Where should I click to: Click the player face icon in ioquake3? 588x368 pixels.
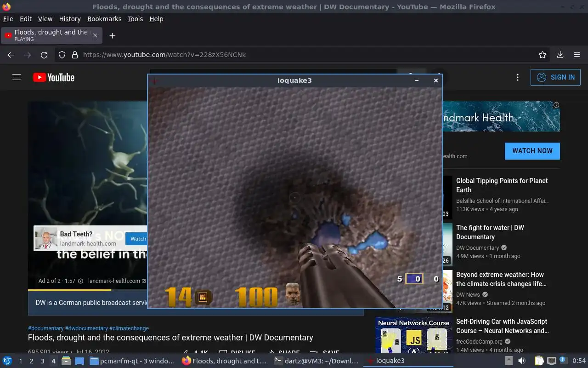point(293,294)
